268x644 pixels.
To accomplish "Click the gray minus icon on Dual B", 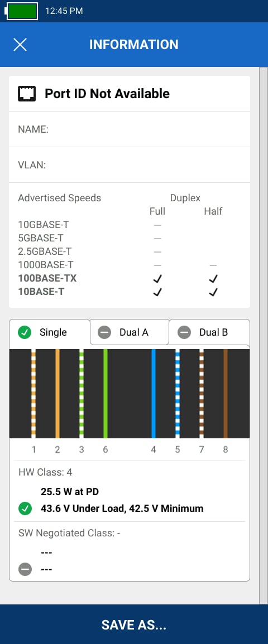I will click(x=184, y=332).
